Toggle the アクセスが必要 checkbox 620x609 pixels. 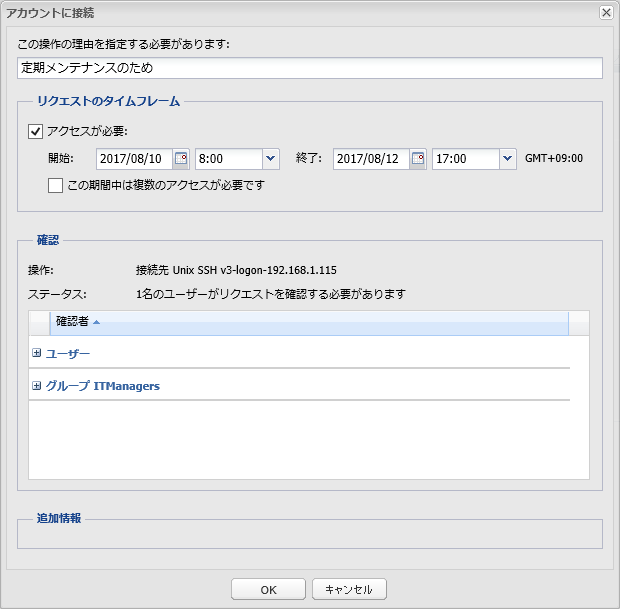[35, 131]
